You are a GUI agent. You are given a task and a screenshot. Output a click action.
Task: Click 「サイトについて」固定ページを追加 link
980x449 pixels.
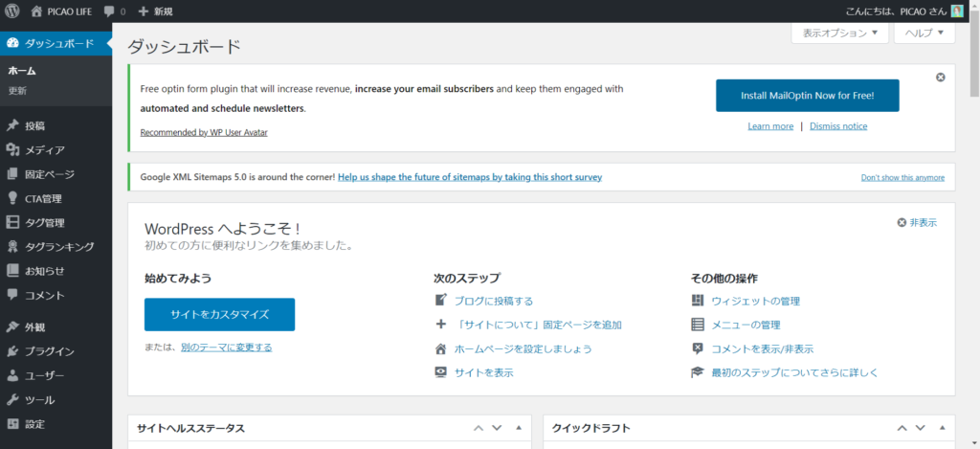[538, 326]
